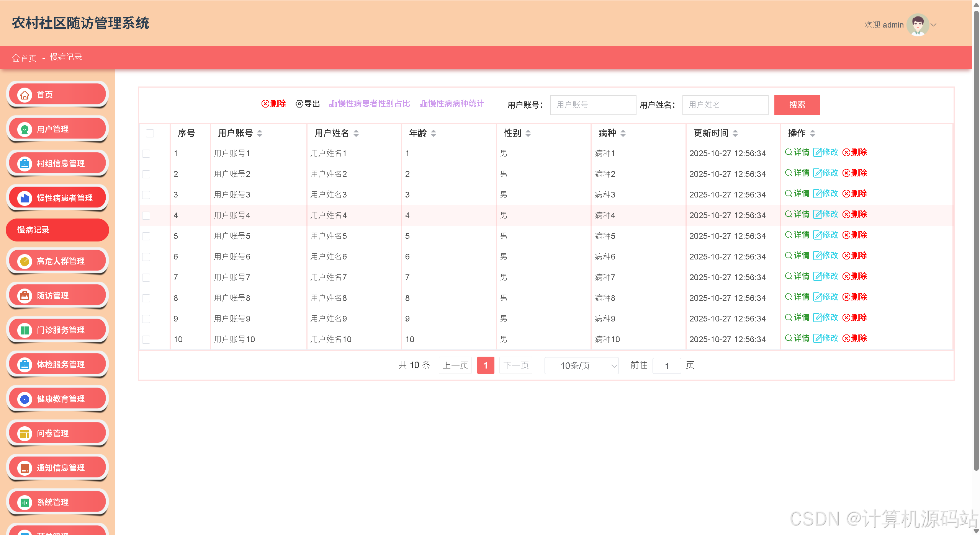
Task: Open 健康教育管理 in the sidebar
Action: point(57,399)
